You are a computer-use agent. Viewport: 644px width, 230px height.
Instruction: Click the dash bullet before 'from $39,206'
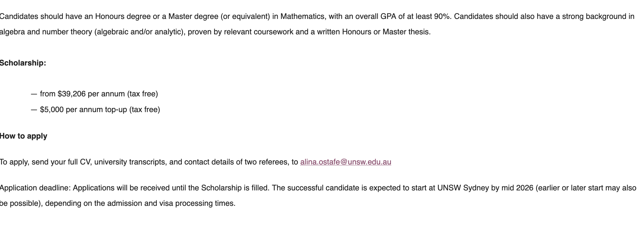[x=34, y=94]
